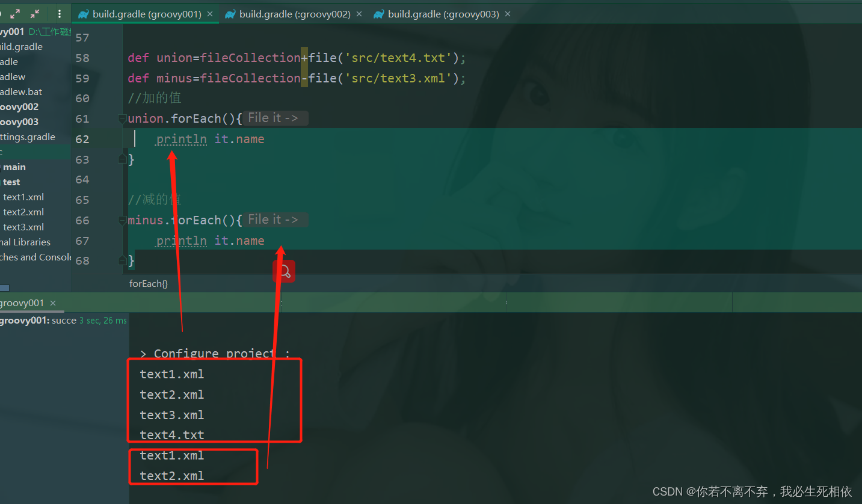
Task: Click line number 64 in the gutter
Action: [82, 179]
